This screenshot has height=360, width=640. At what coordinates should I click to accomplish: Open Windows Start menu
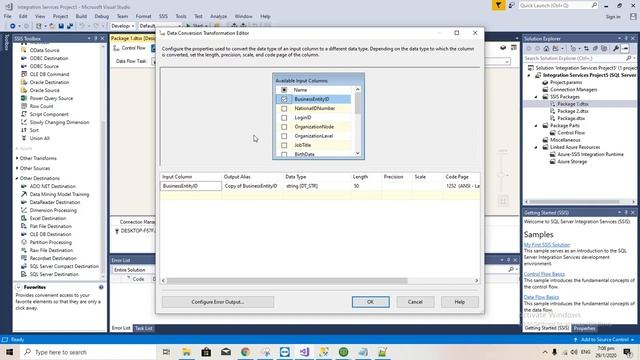pyautogui.click(x=9, y=352)
